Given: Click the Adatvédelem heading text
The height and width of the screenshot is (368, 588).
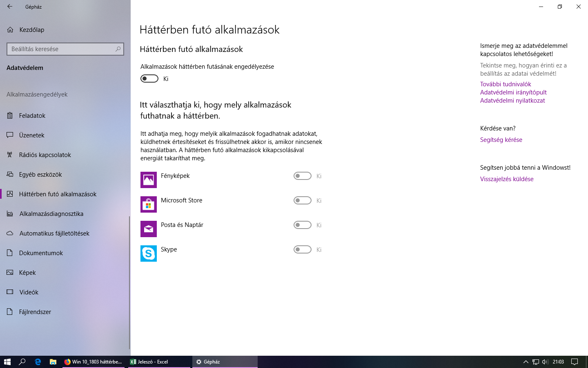Looking at the screenshot, I should pos(25,68).
